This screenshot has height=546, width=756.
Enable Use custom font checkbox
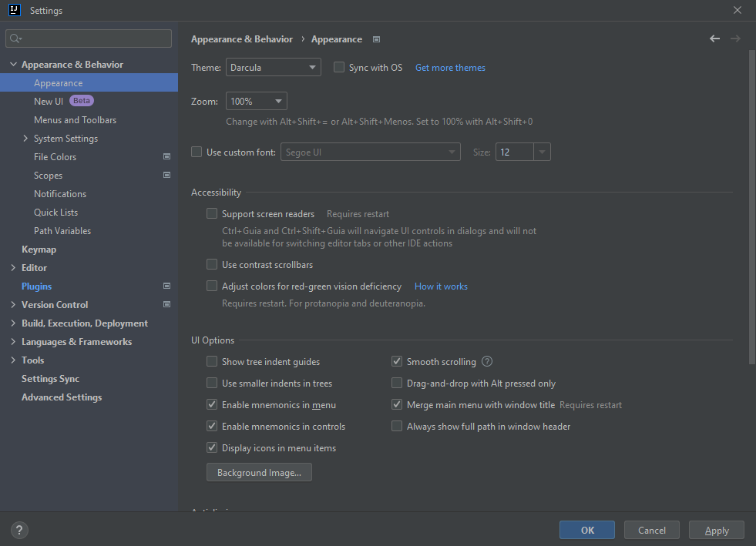click(197, 152)
